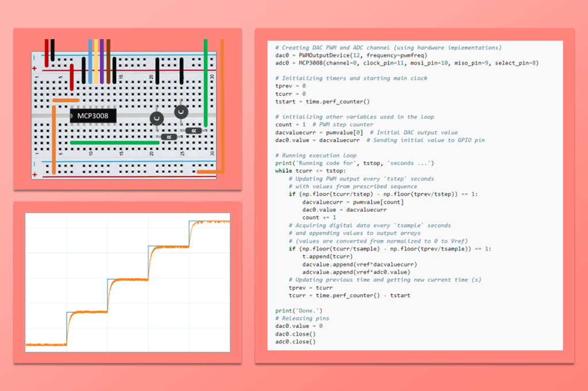The height and width of the screenshot is (391, 588).
Task: Click the MCP3008 channel definition code line
Action: (406, 63)
